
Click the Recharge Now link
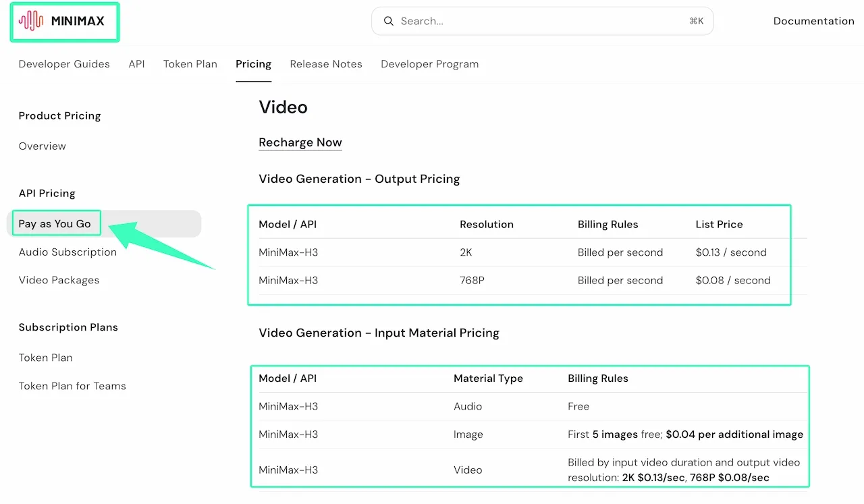(300, 142)
